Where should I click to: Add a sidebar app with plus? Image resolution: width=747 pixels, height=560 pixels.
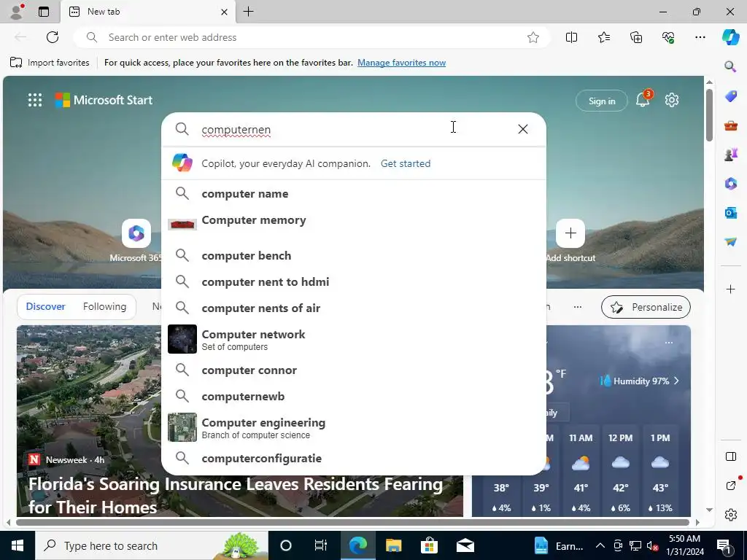click(x=730, y=289)
